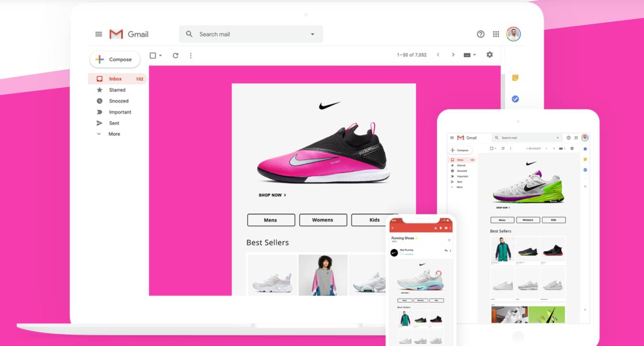The width and height of the screenshot is (644, 346).
Task: Click the "1–50 of 7,052" count on the laptop
Action: [412, 55]
